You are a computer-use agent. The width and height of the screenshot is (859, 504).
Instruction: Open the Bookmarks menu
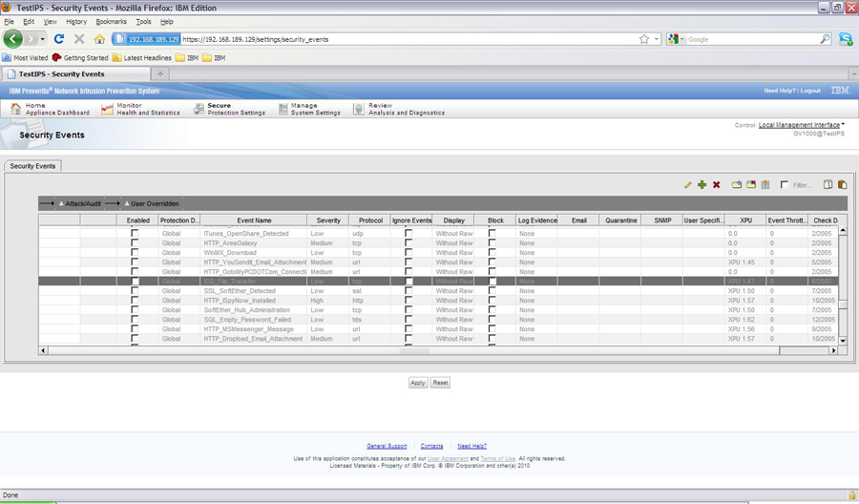[x=112, y=21]
